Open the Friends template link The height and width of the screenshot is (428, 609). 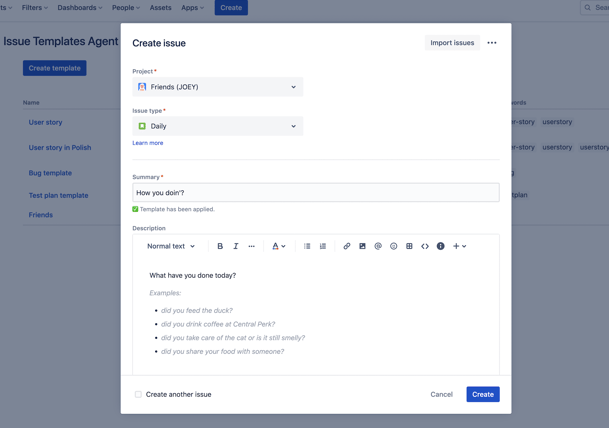pyautogui.click(x=41, y=215)
